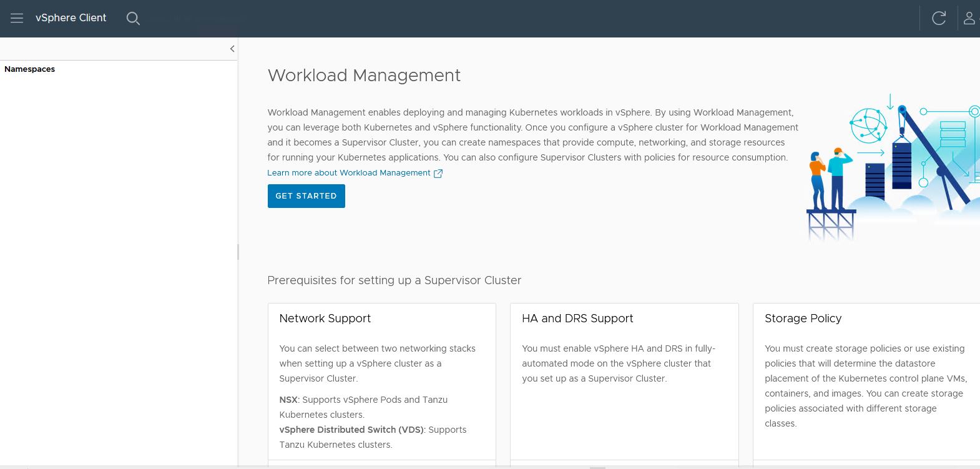The width and height of the screenshot is (980, 469).
Task: Click the external link icon beside Learn more
Action: (x=438, y=174)
